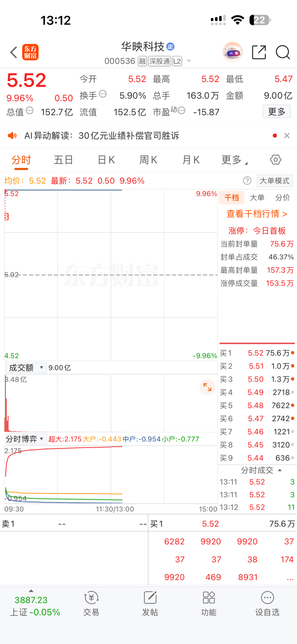The image size is (297, 644).
Task: Enable 大单模式 toggle button
Action: pos(275,181)
